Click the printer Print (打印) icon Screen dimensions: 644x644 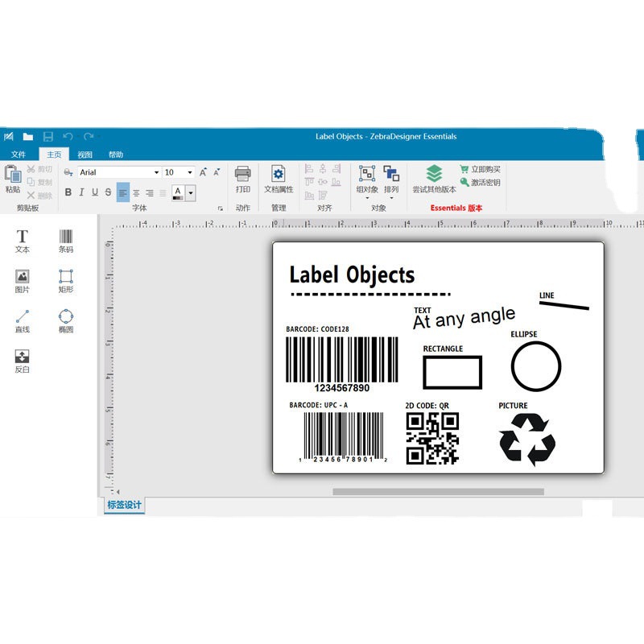coord(243,174)
